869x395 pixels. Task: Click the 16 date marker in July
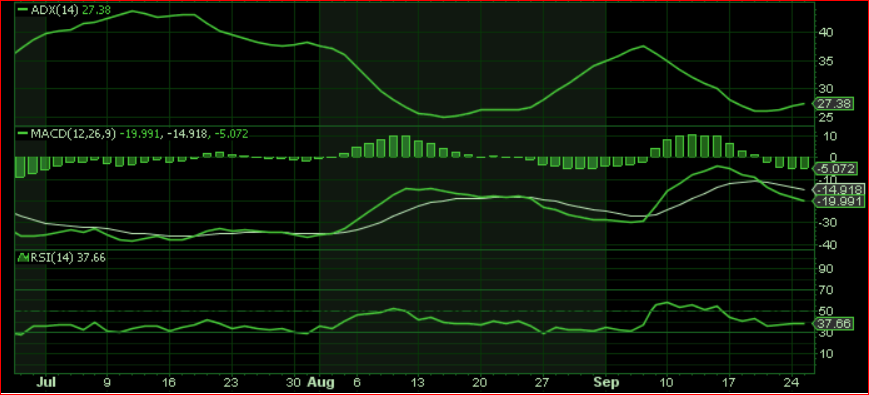(170, 382)
